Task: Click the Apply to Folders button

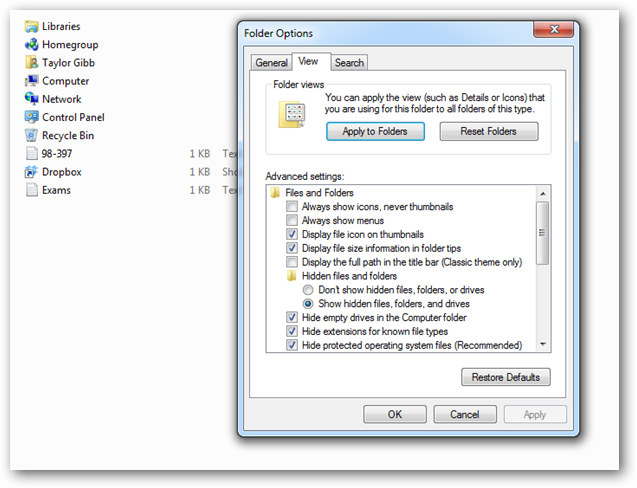Action: (375, 132)
